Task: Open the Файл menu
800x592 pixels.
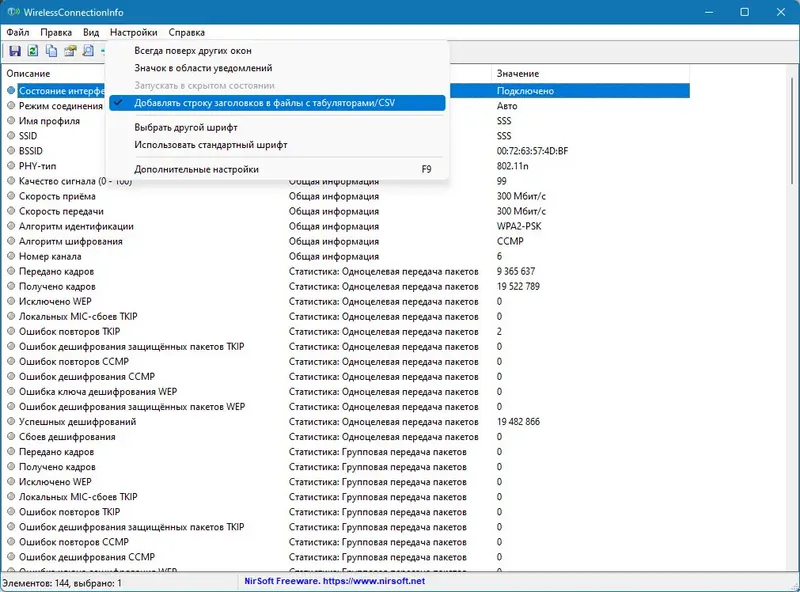Action: [18, 32]
